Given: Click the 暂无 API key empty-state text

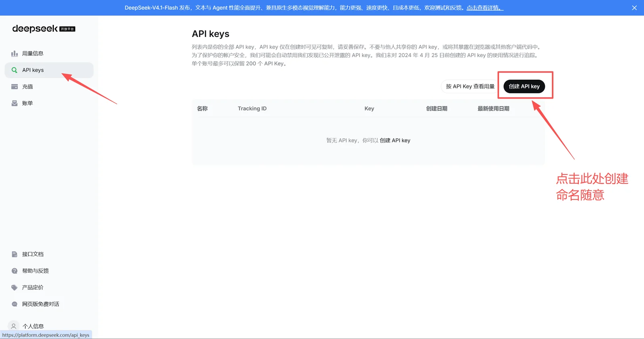Looking at the screenshot, I should 352,140.
